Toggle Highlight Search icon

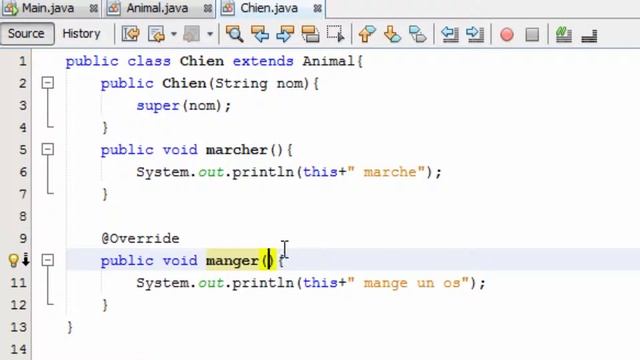(310, 34)
